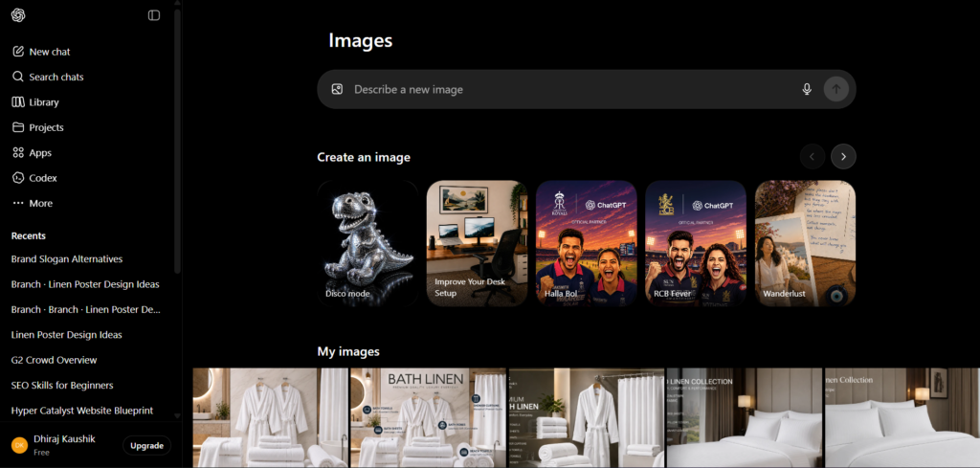Collapse the sidebar with the panel icon
Viewport: 980px width, 468px height.
click(154, 15)
